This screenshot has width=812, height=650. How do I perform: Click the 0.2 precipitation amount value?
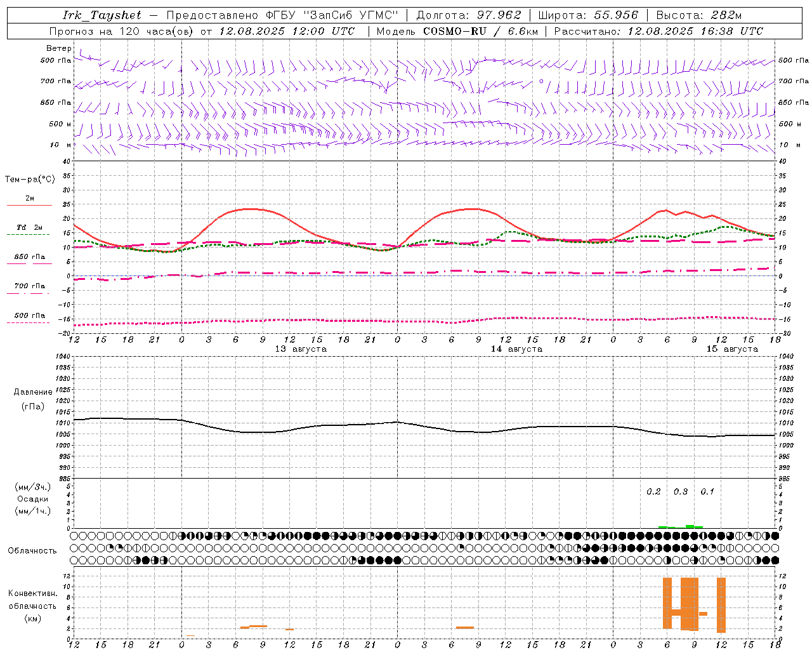[x=653, y=492]
